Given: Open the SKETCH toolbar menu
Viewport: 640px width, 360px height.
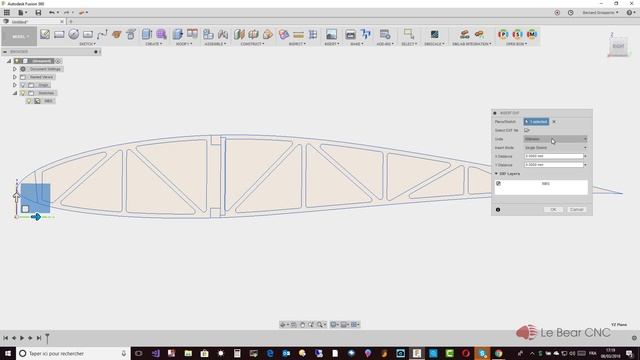Looking at the screenshot, I should tap(87, 44).
